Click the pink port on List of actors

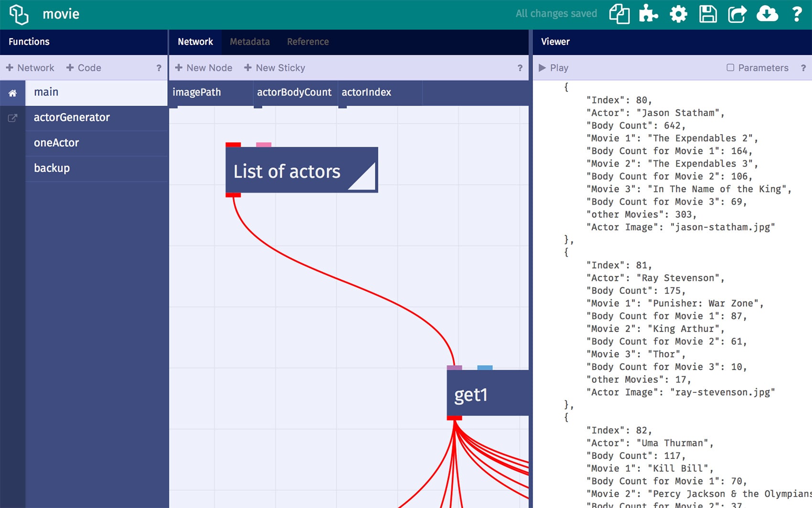click(263, 144)
